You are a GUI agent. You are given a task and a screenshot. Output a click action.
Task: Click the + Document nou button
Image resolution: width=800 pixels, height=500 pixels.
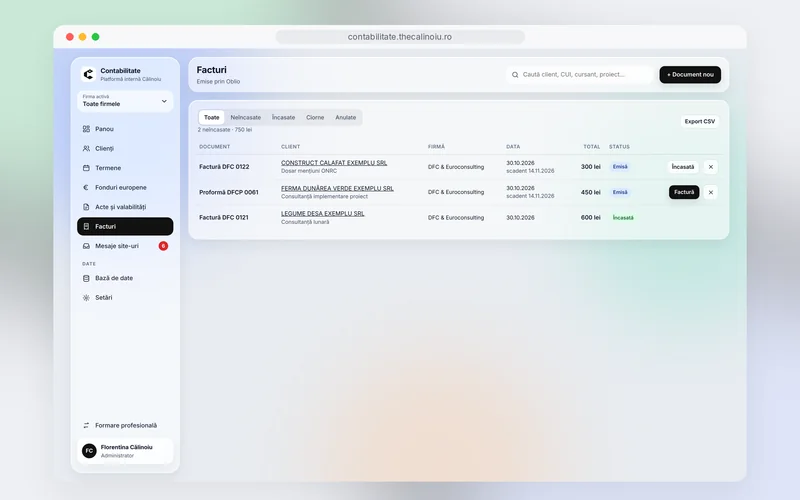click(690, 74)
